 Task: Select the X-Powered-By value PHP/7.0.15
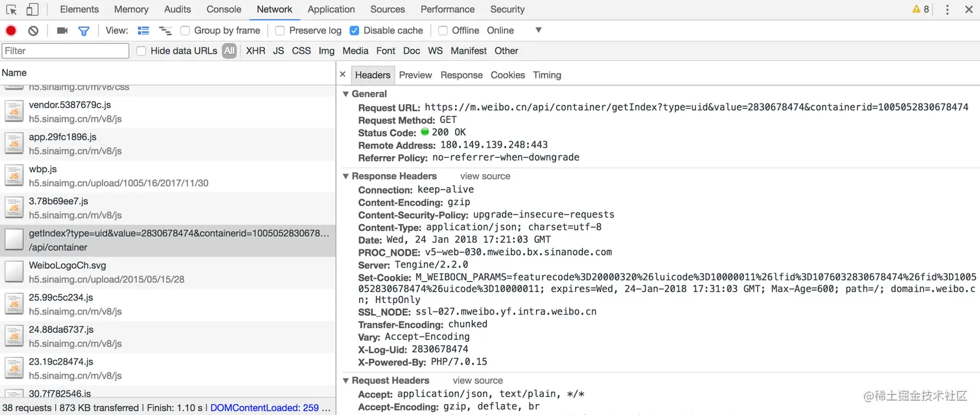[x=459, y=362]
